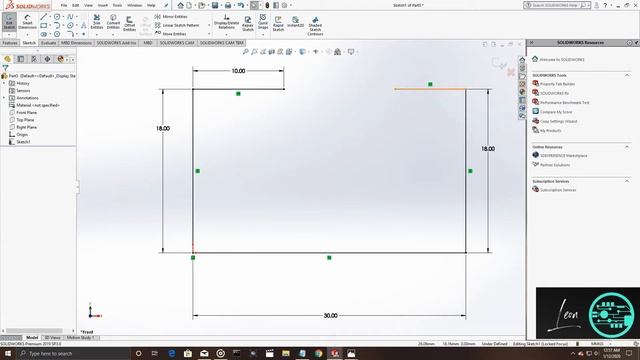Open Display/Delete Relations
640x360 pixels.
227,22
